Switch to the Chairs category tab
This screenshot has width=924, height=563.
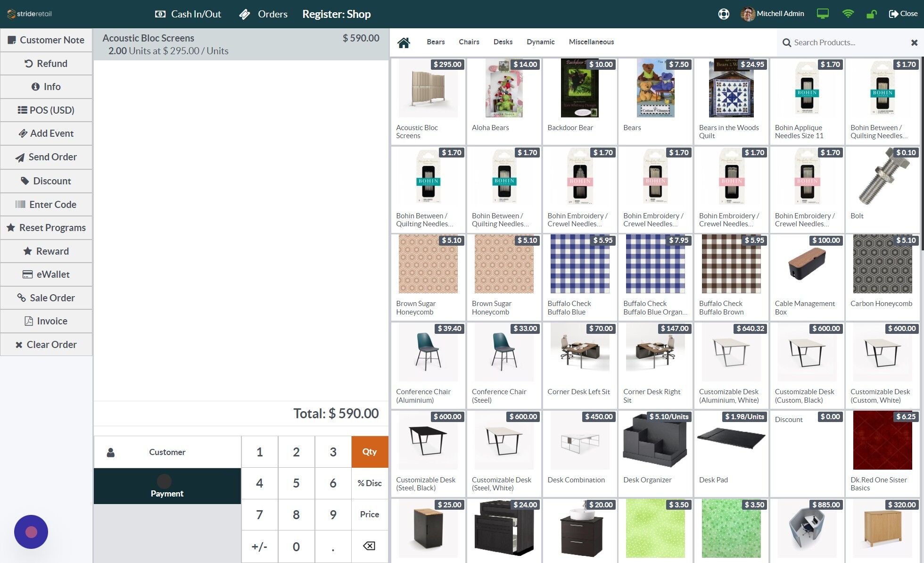(x=469, y=42)
